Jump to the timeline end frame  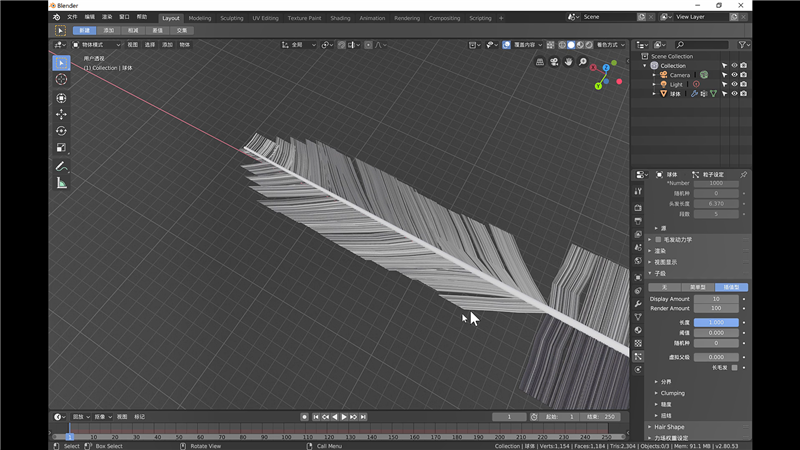pos(363,417)
